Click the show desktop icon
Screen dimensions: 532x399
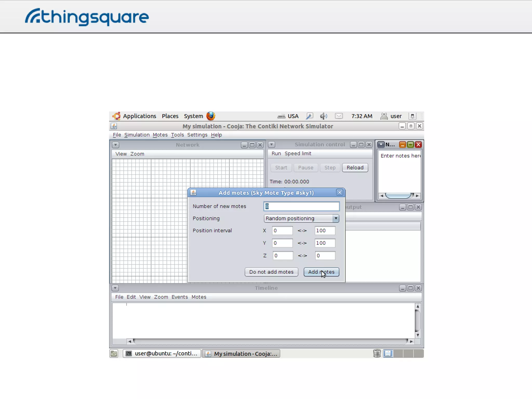tap(114, 354)
